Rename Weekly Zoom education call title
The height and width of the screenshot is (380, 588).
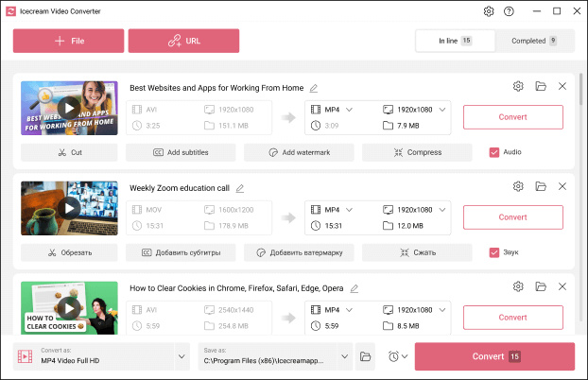(240, 188)
